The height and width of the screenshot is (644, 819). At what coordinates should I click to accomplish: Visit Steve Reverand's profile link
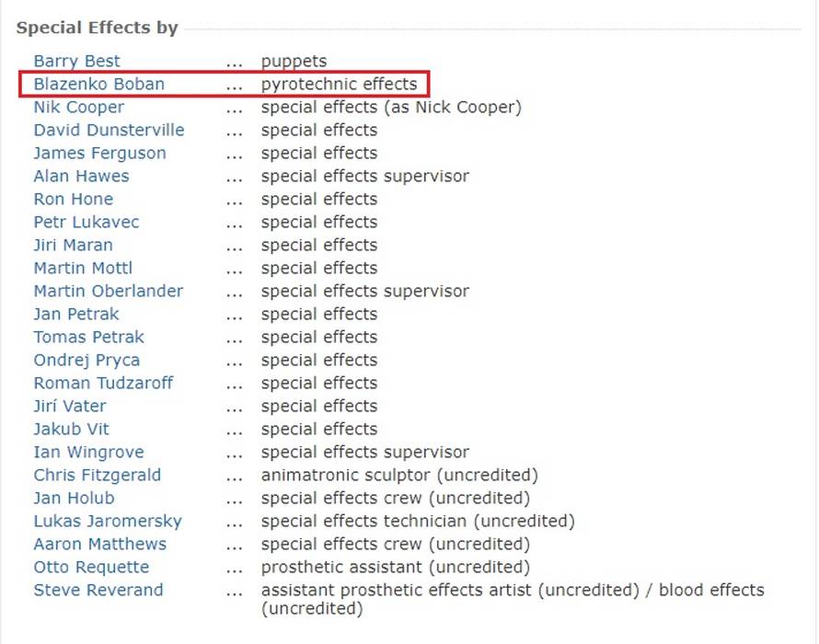pos(98,591)
